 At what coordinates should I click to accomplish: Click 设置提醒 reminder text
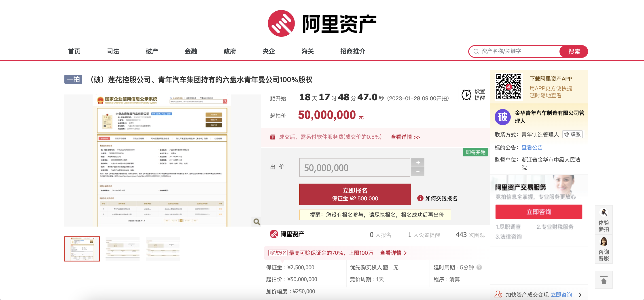tap(480, 94)
